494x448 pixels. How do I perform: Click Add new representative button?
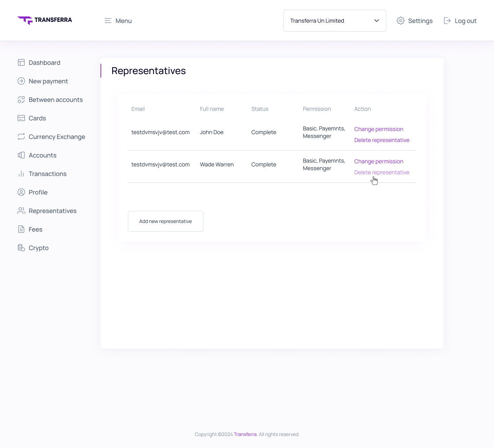[x=165, y=221]
